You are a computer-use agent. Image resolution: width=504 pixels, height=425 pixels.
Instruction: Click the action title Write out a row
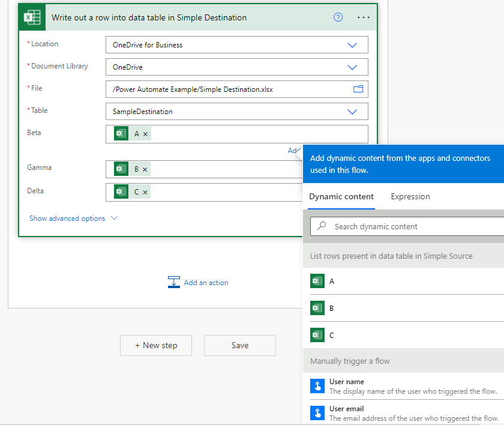pos(149,17)
